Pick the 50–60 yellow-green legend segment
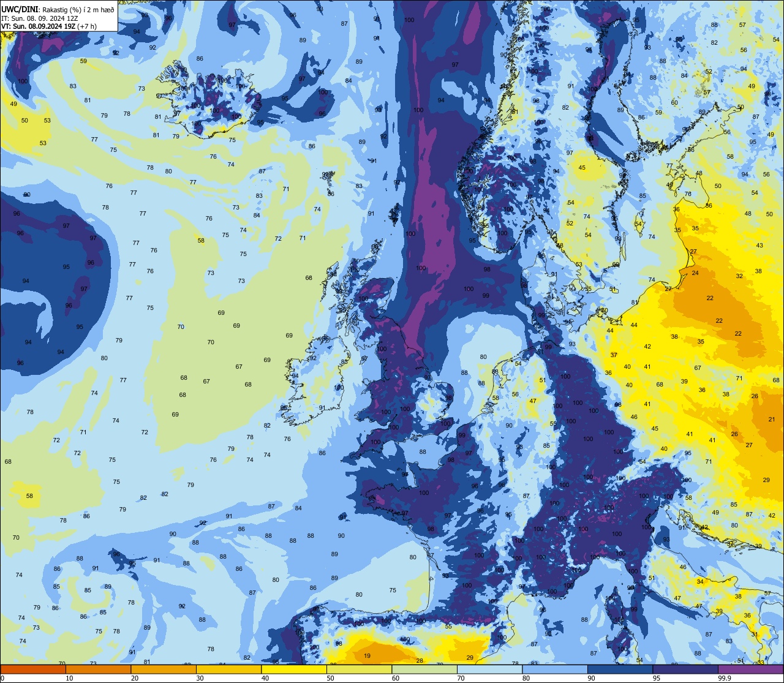Image resolution: width=784 pixels, height=683 pixels. [359, 669]
